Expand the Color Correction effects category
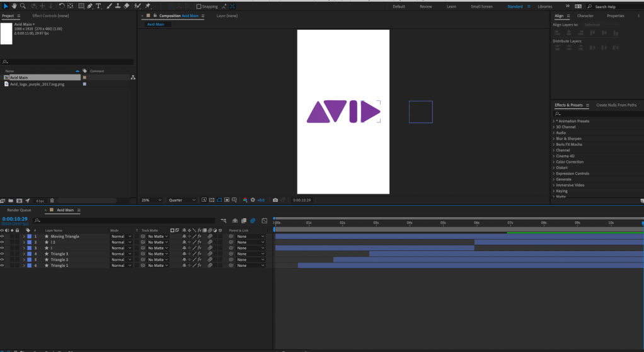Image resolution: width=644 pixels, height=352 pixels. click(x=569, y=162)
